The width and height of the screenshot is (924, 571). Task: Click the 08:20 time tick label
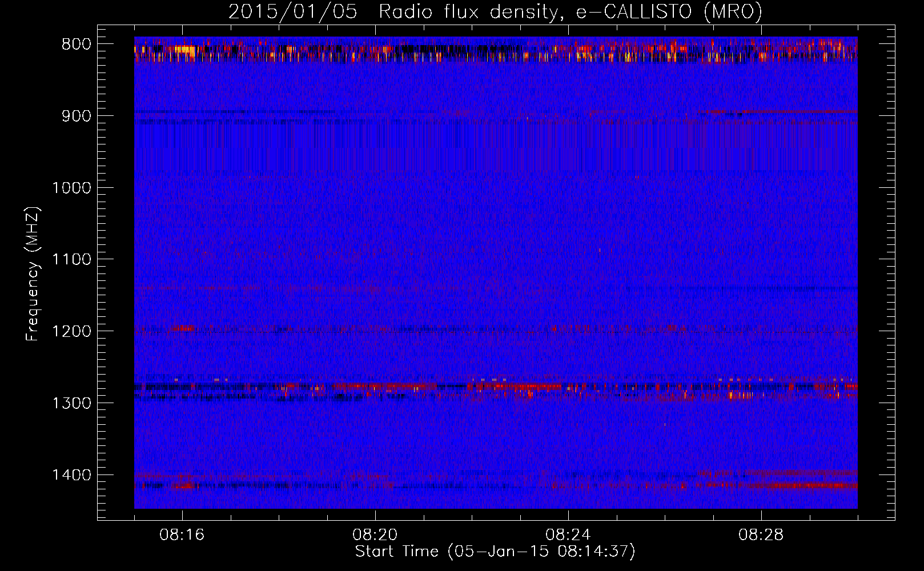375,535
